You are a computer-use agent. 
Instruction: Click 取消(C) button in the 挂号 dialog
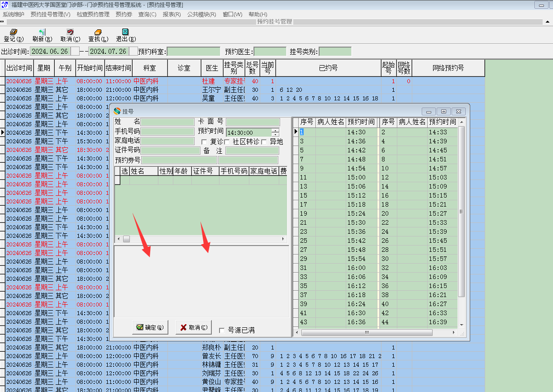click(x=194, y=327)
